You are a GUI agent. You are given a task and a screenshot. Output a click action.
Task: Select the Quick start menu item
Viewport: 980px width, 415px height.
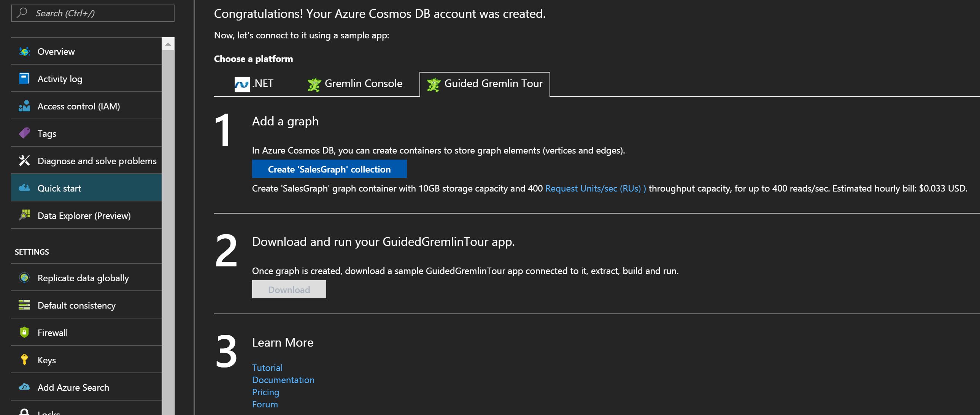[59, 188]
